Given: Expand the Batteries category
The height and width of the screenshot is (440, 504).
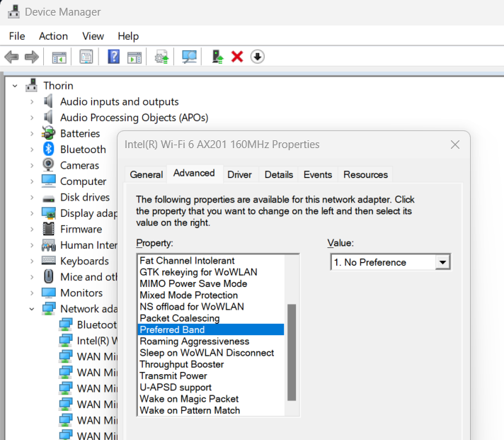Looking at the screenshot, I should click(x=31, y=133).
